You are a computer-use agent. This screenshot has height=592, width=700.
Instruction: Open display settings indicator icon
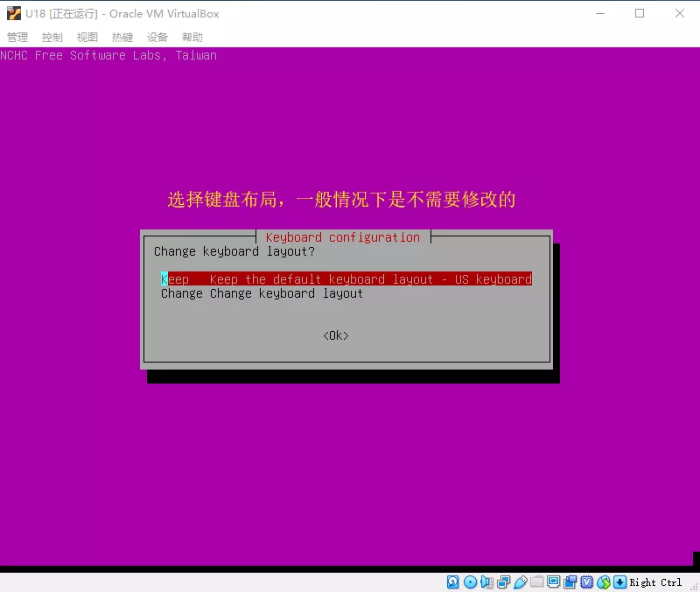(554, 581)
